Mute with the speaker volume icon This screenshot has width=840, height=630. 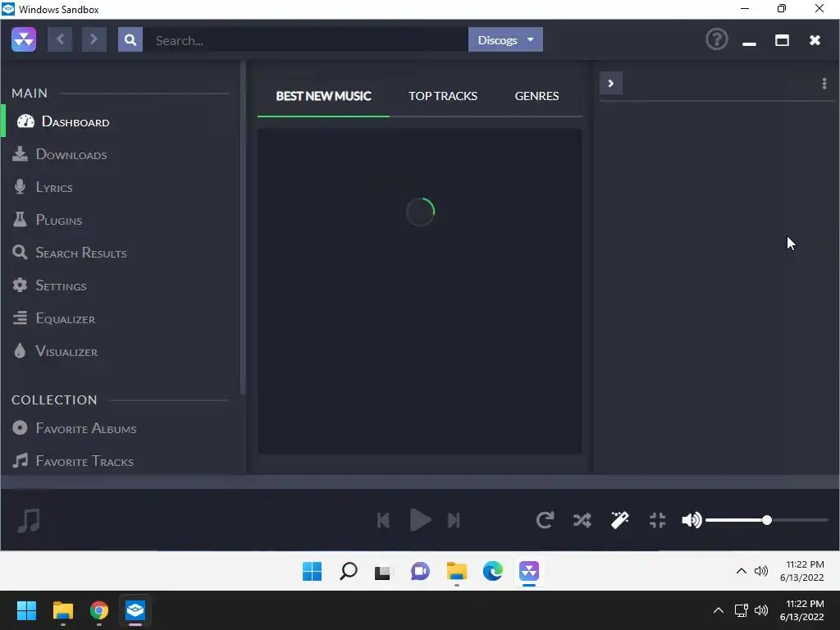pyautogui.click(x=692, y=519)
